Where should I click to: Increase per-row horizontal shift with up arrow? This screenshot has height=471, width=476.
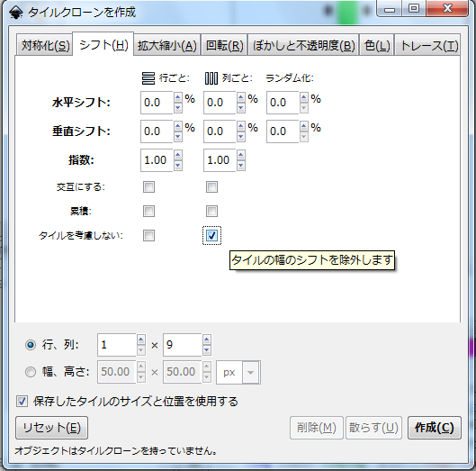[x=178, y=98]
